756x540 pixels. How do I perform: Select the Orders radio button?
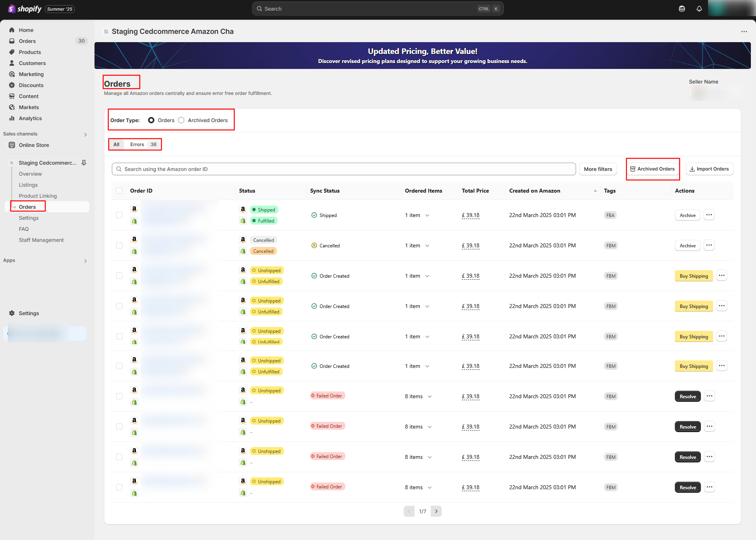tap(151, 120)
